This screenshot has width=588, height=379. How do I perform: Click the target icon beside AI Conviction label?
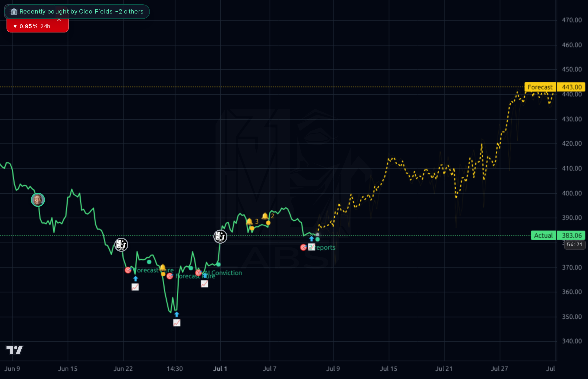[x=198, y=273]
